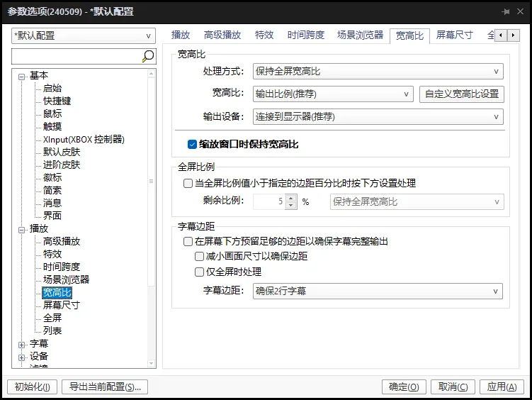Switch to the 场景浏览器 tab
Screen dimensions: 532x400
click(x=360, y=35)
